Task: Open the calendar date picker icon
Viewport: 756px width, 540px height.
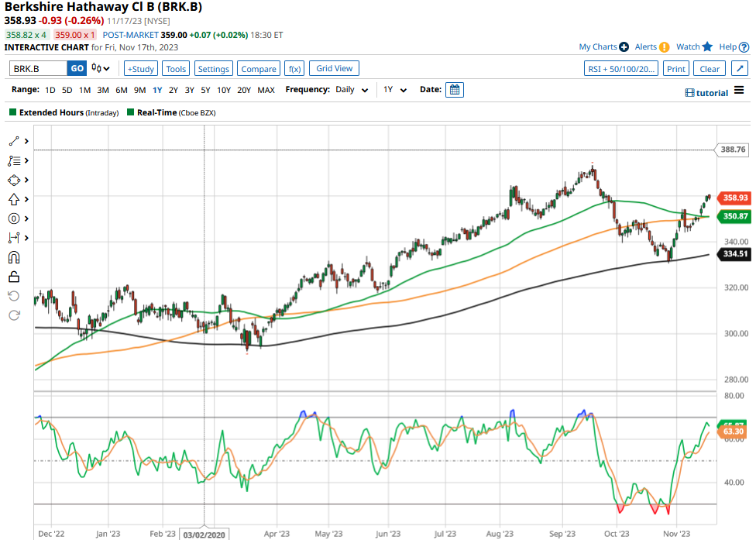Action: click(x=455, y=90)
